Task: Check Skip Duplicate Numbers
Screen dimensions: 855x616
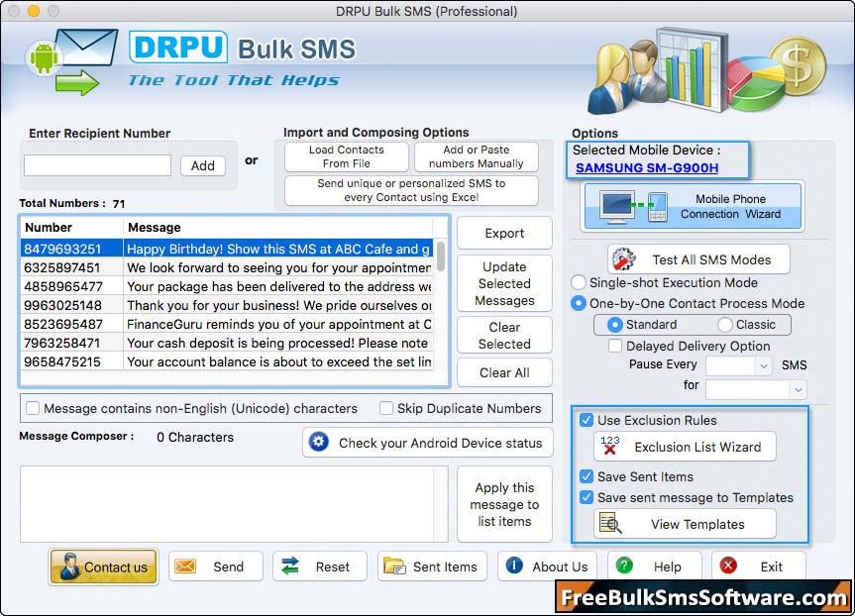Action: pos(386,408)
